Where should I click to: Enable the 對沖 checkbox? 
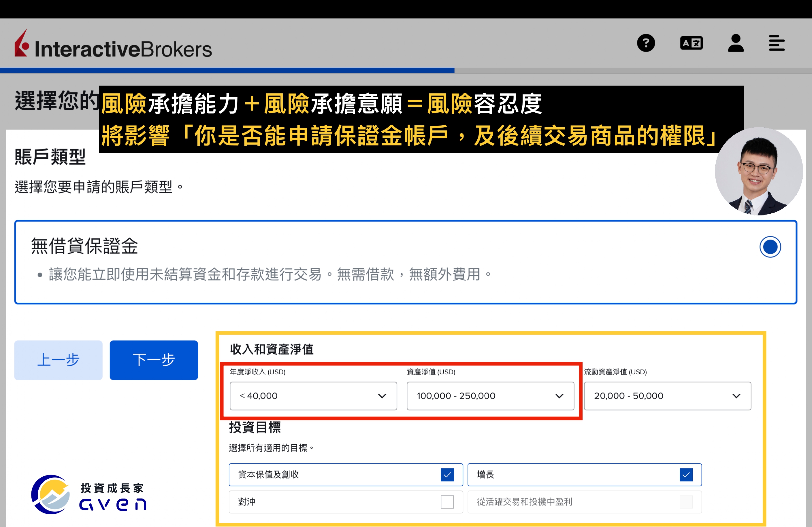pyautogui.click(x=447, y=502)
